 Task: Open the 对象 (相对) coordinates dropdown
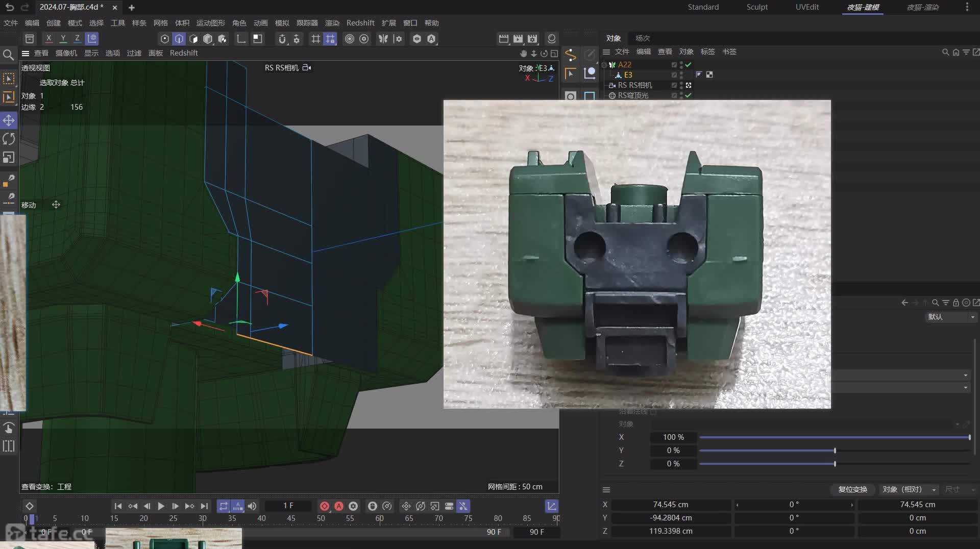coord(909,489)
